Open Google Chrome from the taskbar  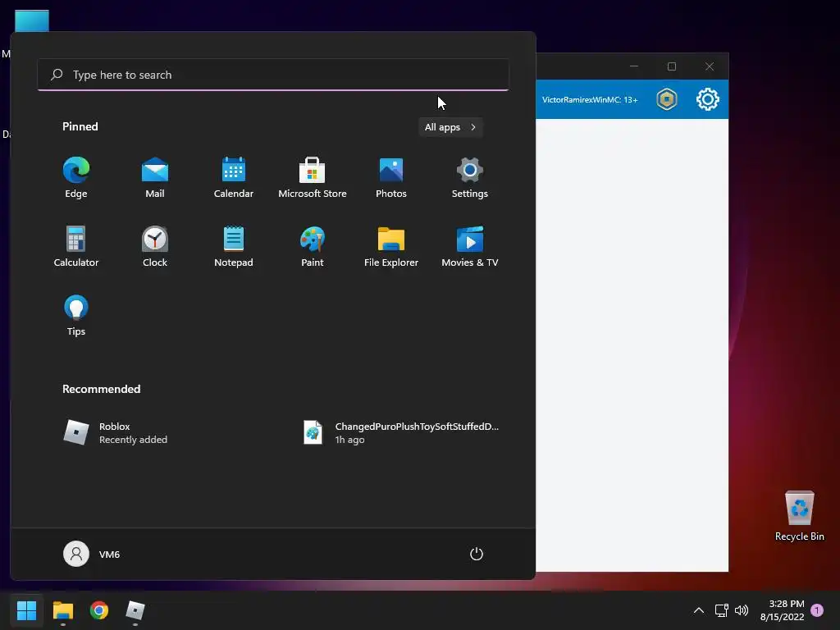[99, 610]
